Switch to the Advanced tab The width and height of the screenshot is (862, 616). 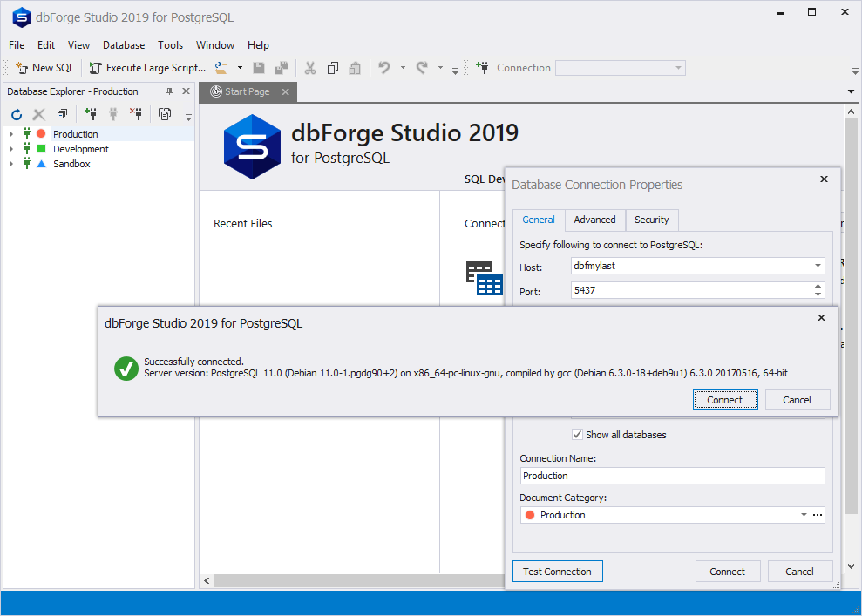coord(594,220)
